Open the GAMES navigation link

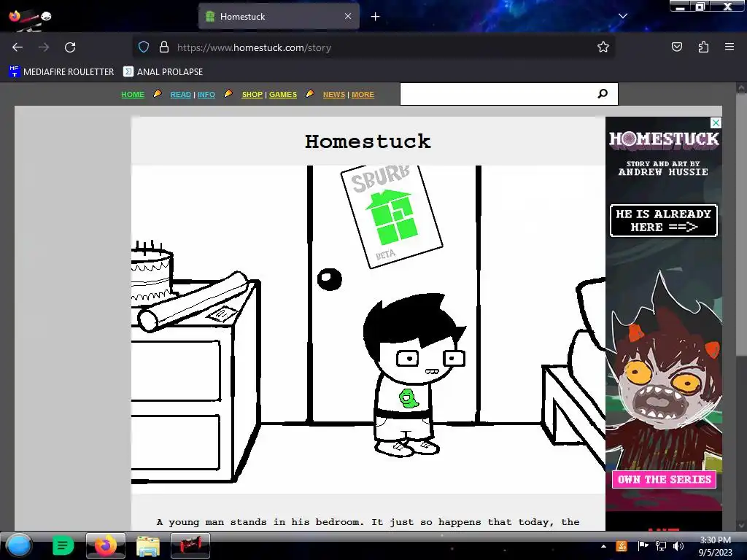[283, 94]
